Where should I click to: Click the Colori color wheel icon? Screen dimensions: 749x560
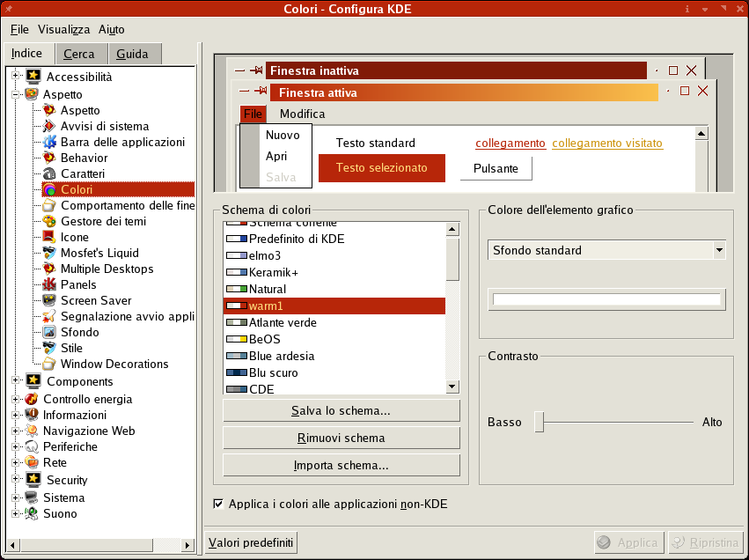coord(49,189)
